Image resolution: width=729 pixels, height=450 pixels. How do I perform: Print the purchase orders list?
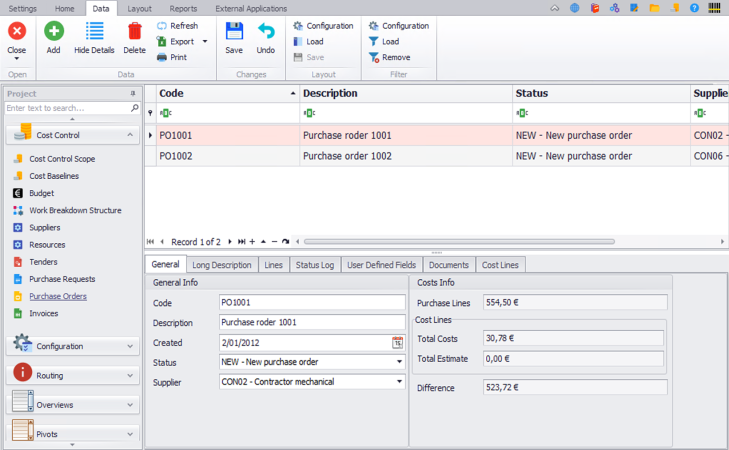point(172,58)
